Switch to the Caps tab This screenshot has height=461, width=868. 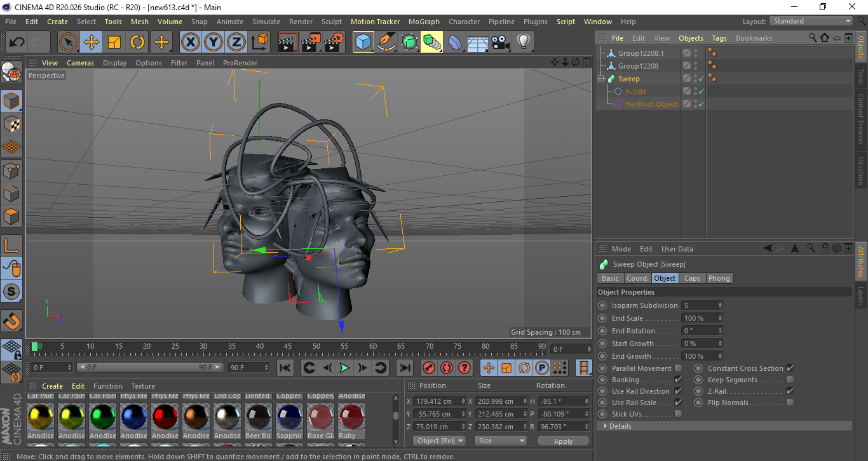(692, 278)
